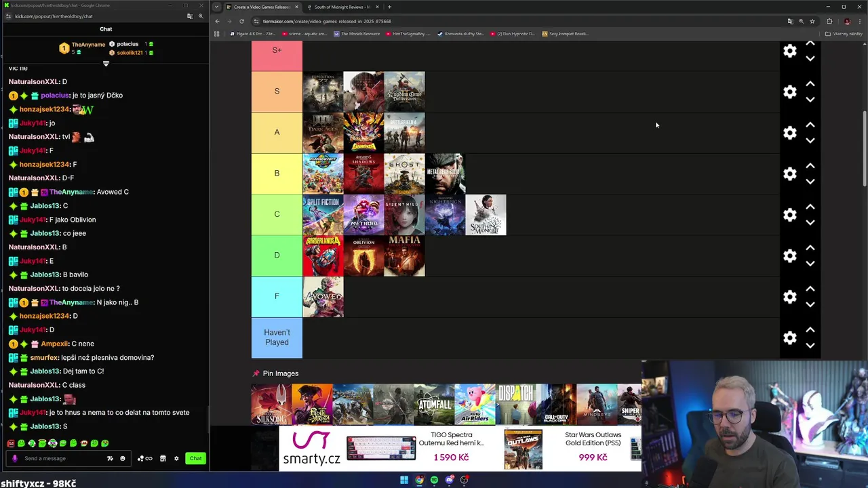Open HimTheSigmaBoy bookmark
The height and width of the screenshot is (488, 868).
[x=408, y=34]
